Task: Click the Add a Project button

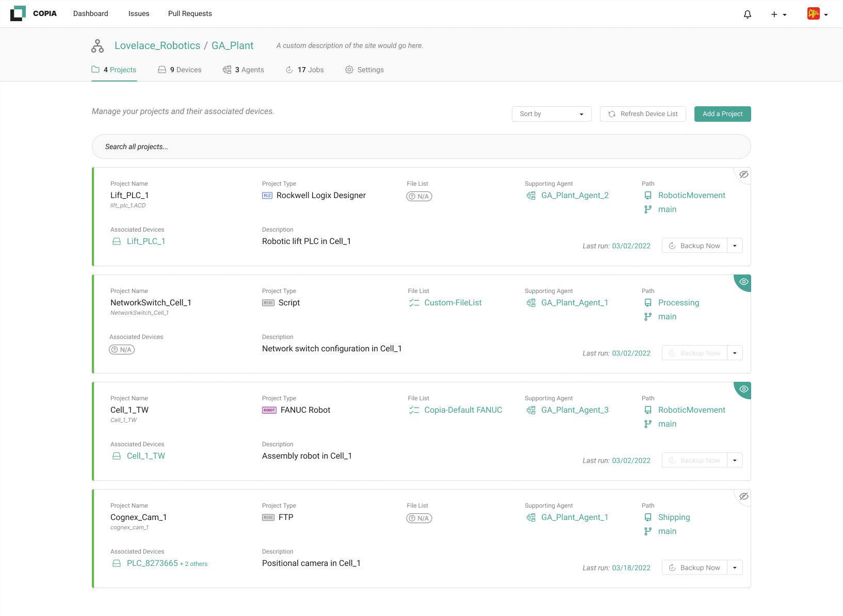Action: (722, 114)
